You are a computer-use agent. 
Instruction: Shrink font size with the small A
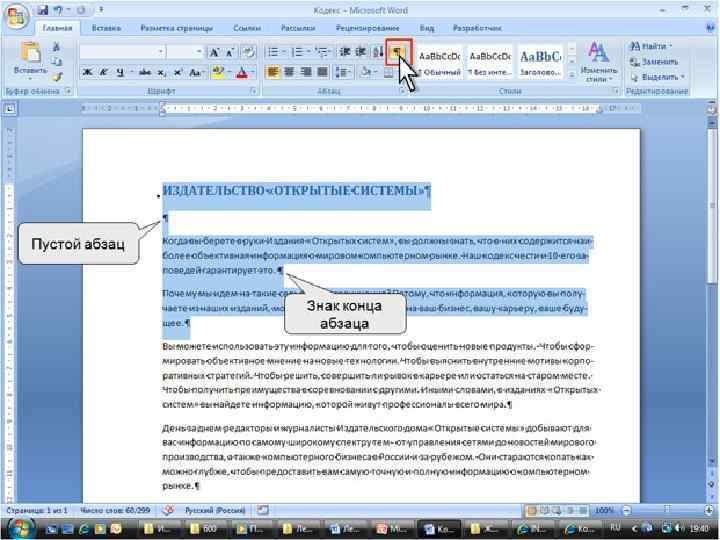tap(230, 52)
